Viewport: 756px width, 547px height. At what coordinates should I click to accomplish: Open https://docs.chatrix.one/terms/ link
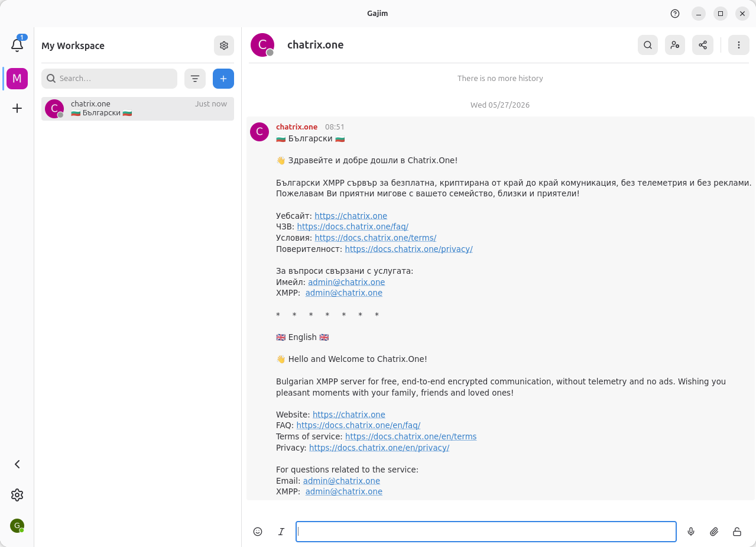tap(375, 238)
